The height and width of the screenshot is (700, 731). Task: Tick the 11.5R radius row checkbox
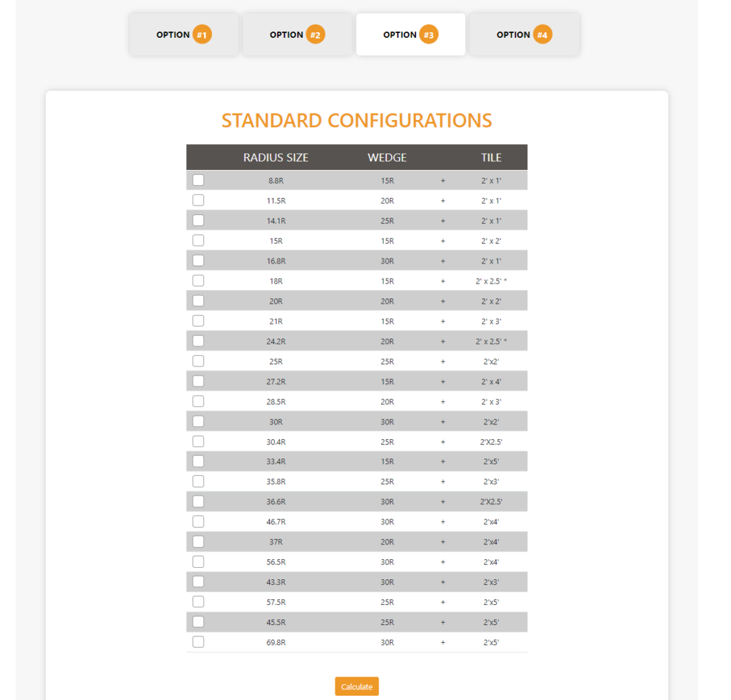coord(198,200)
